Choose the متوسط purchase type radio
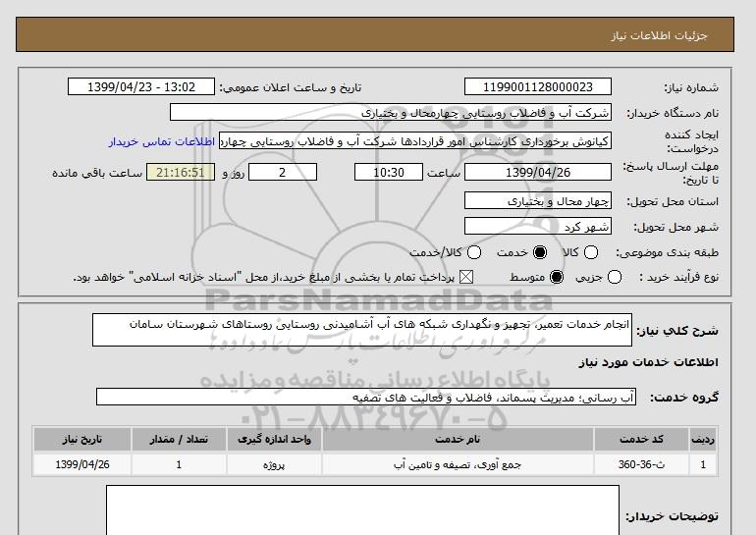 (x=557, y=277)
